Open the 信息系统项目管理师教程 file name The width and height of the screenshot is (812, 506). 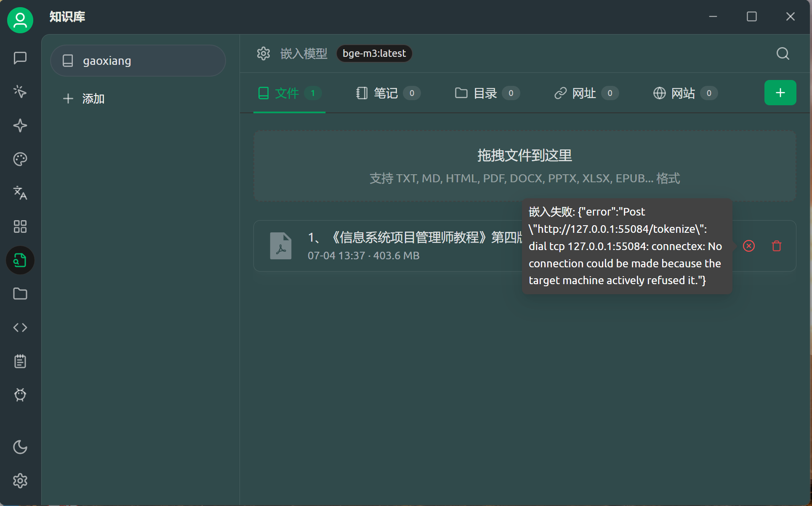pos(415,237)
